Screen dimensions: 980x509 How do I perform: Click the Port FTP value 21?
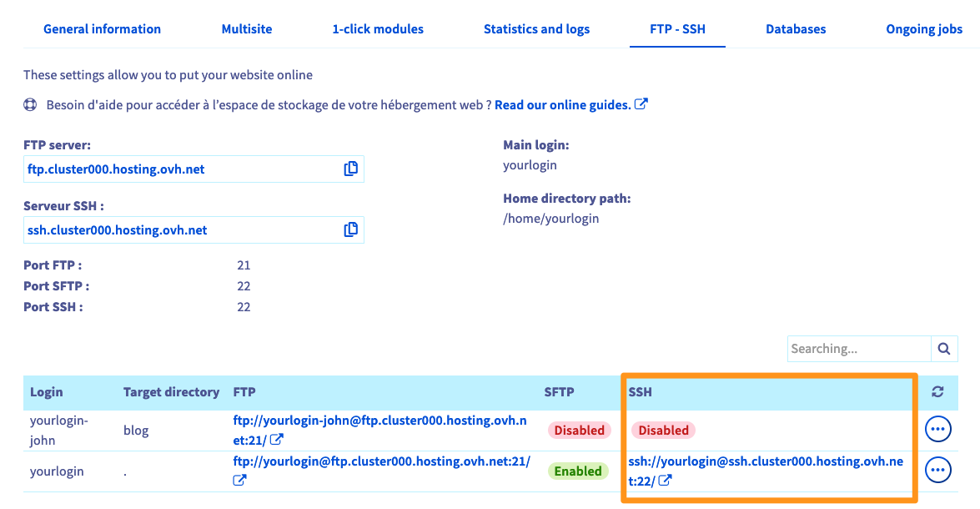pyautogui.click(x=244, y=265)
